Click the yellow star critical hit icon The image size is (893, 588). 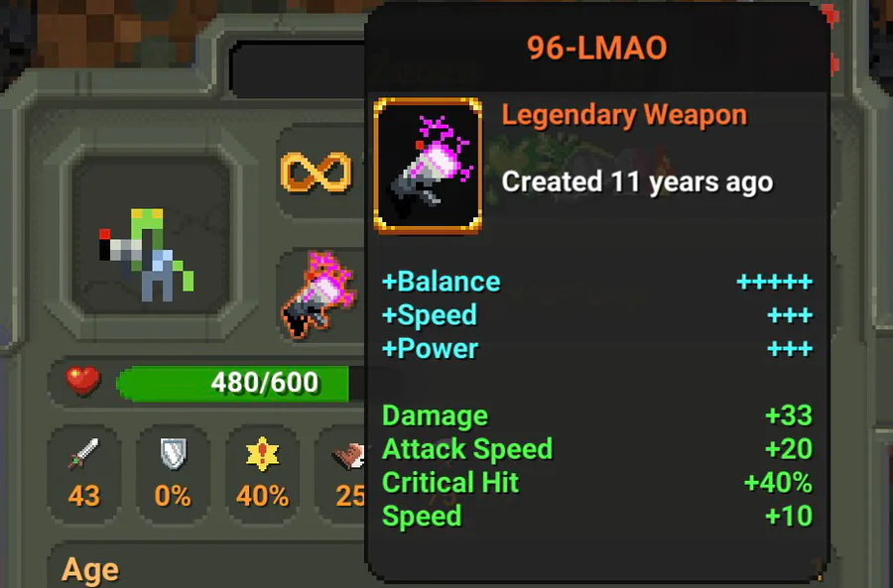click(x=262, y=454)
